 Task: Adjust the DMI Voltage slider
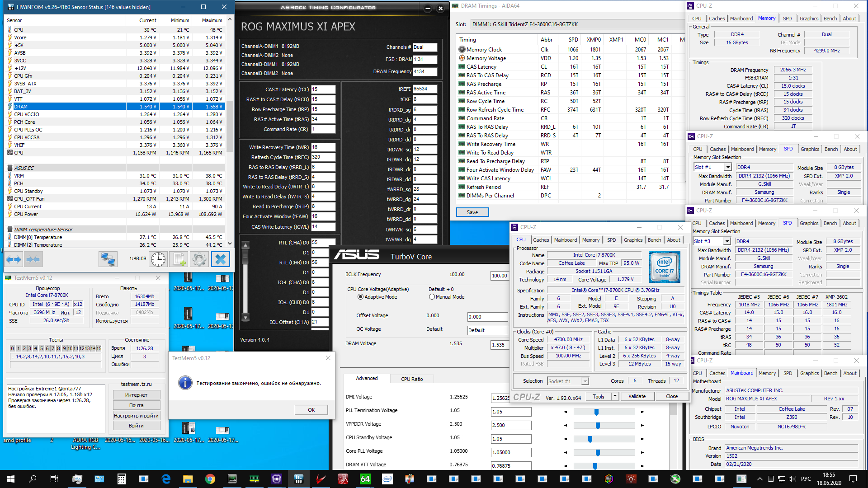[596, 412]
